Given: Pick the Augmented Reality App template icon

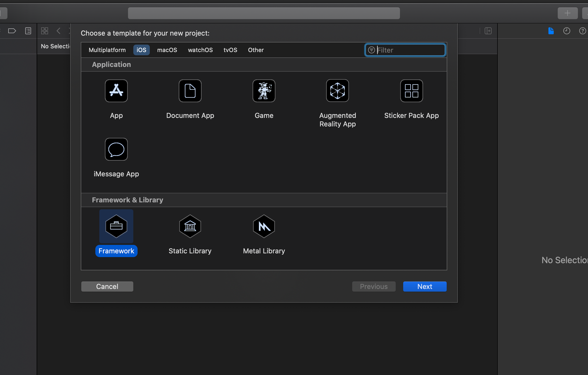Looking at the screenshot, I should (x=337, y=91).
